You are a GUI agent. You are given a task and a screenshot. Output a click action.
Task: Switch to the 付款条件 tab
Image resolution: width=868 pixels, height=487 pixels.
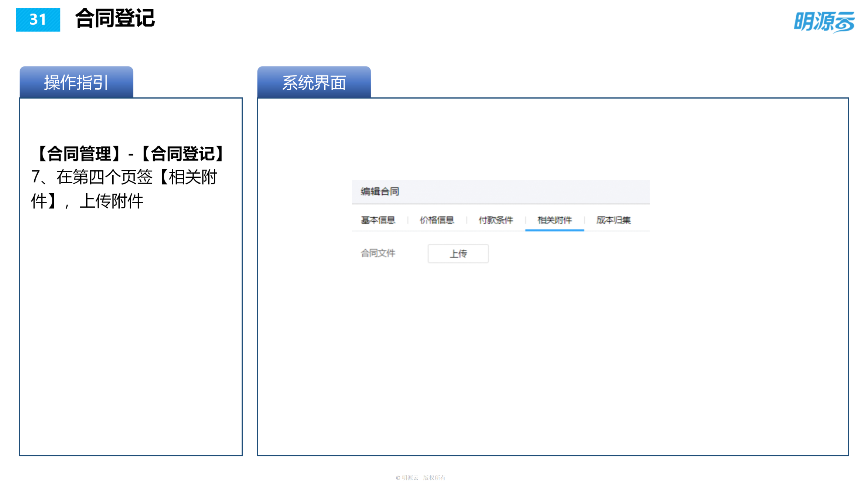tap(496, 220)
